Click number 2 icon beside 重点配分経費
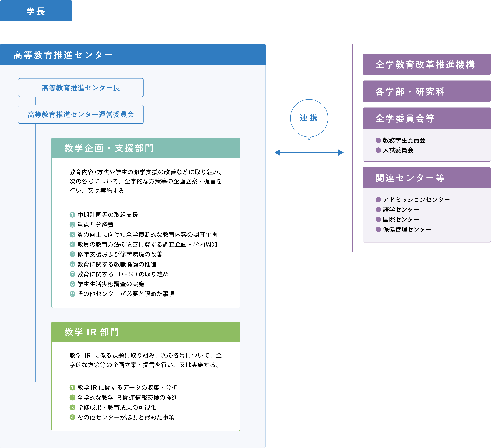This screenshot has width=491, height=448. [x=72, y=225]
